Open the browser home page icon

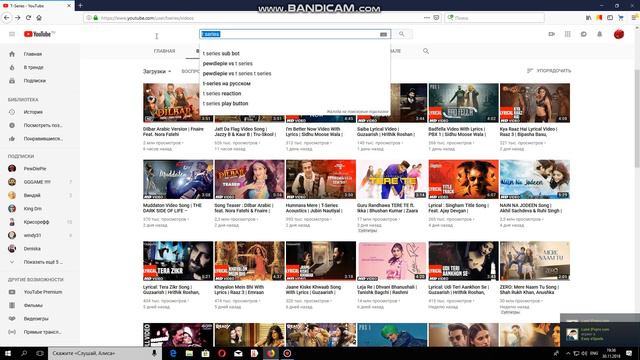click(39, 18)
